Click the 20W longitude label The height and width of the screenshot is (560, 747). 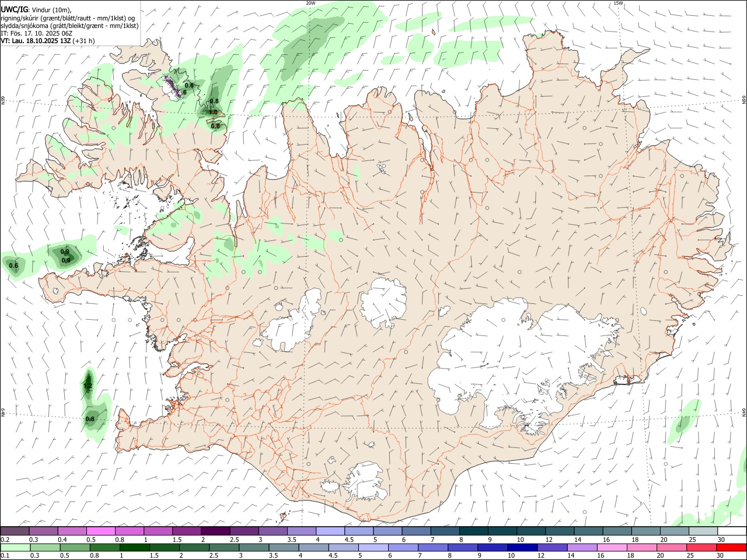pyautogui.click(x=310, y=3)
